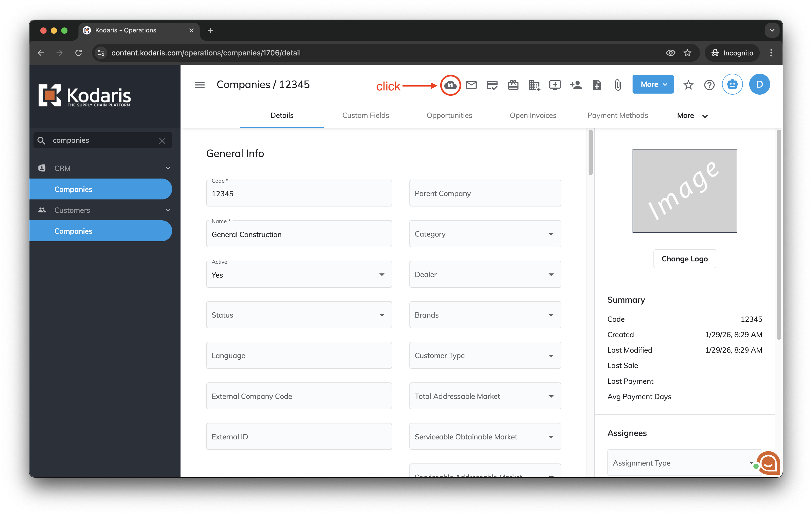This screenshot has width=812, height=516.
Task: Open the Total Addressable Market dropdown
Action: click(485, 396)
